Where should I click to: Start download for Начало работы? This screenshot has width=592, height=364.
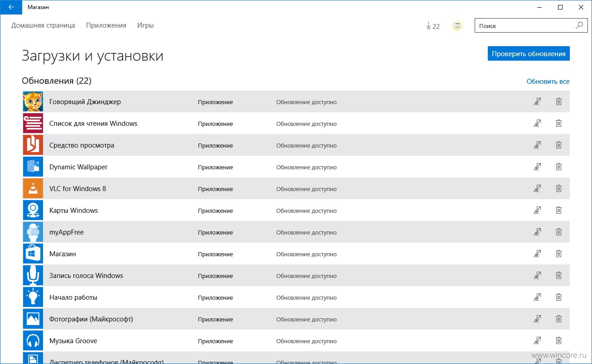537,297
